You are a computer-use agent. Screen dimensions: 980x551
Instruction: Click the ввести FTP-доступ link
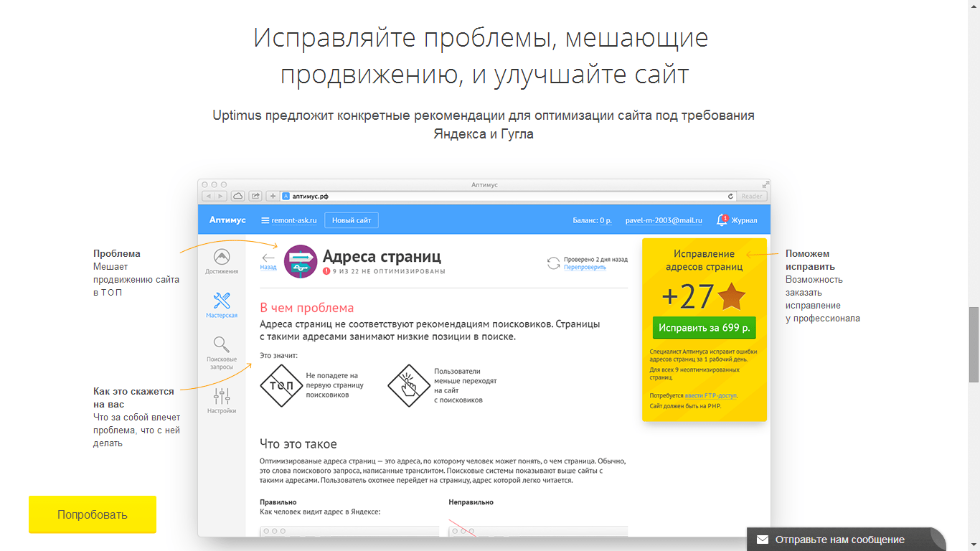pyautogui.click(x=711, y=395)
